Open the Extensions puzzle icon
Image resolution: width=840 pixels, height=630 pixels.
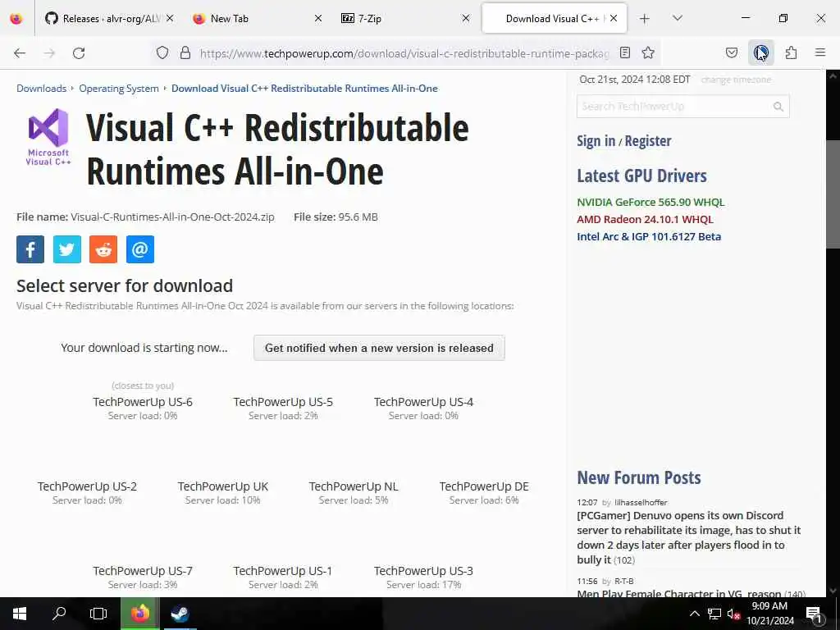791,52
